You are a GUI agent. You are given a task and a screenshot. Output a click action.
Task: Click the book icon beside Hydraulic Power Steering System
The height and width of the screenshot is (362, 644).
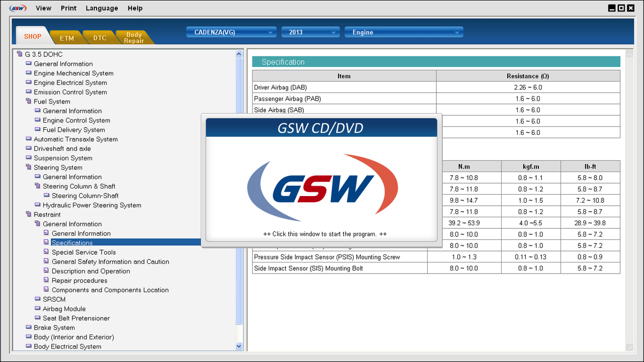(x=38, y=205)
